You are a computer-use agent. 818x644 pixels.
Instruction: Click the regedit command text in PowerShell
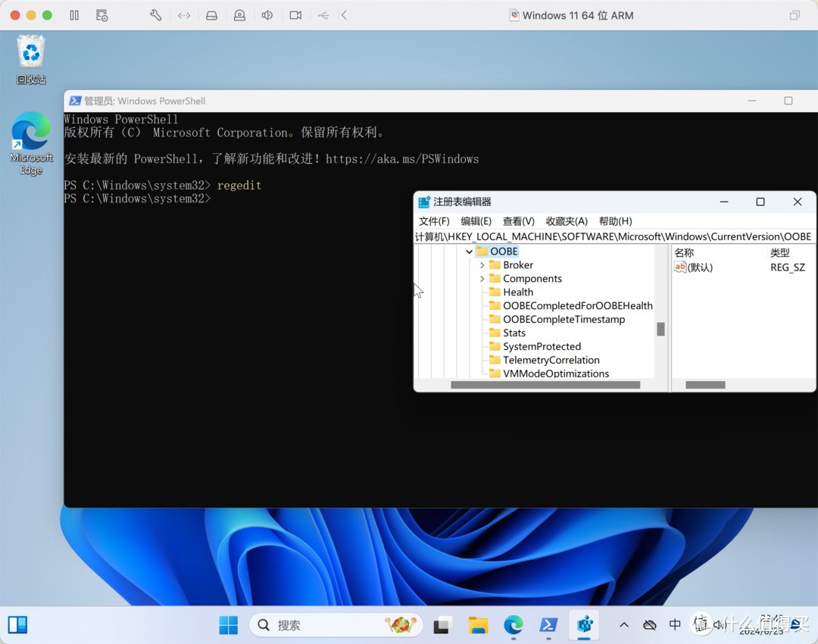coord(239,186)
